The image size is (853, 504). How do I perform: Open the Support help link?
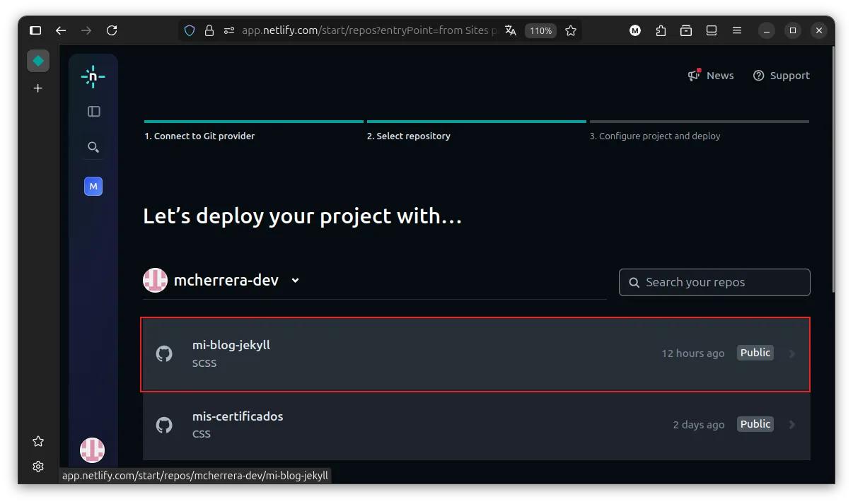pyautogui.click(x=781, y=76)
